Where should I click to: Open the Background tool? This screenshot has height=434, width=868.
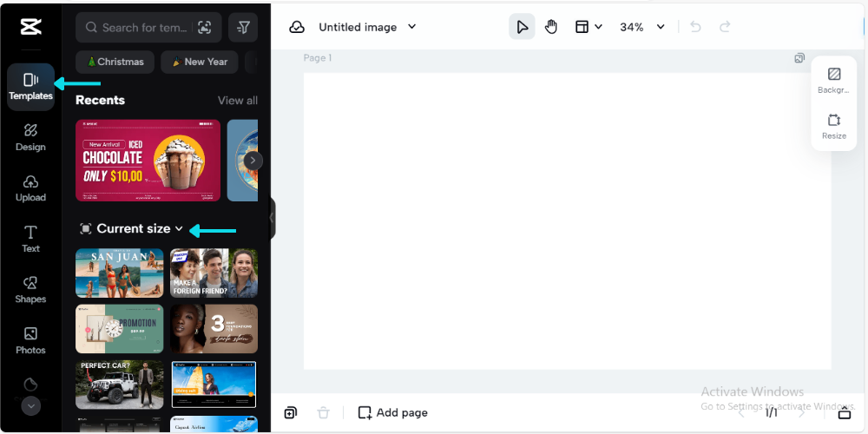pos(833,80)
